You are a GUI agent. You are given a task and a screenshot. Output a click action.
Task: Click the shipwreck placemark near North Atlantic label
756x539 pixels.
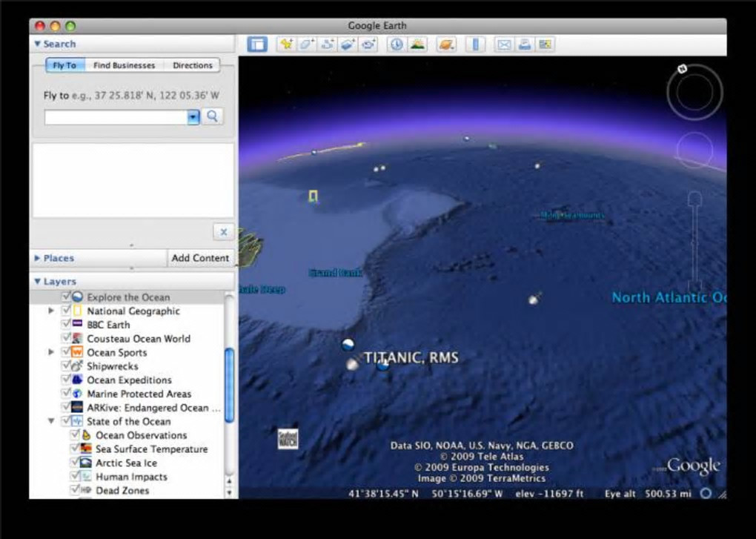534,299
